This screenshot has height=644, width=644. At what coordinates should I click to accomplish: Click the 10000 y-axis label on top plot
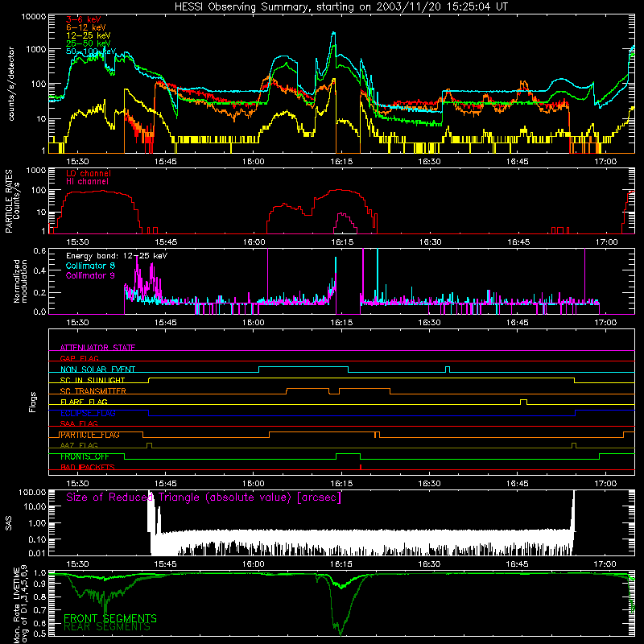coord(34,16)
